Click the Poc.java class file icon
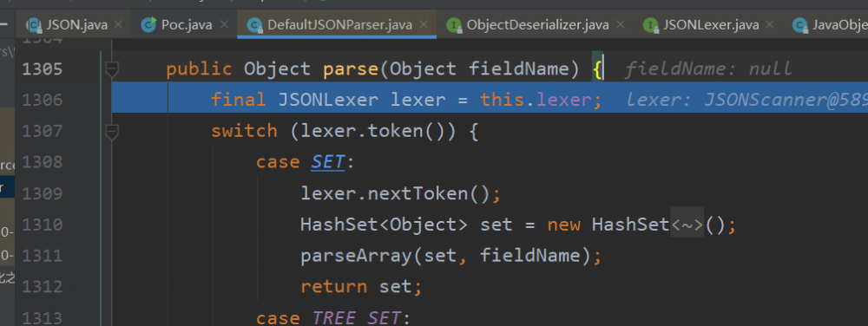 coord(148,25)
